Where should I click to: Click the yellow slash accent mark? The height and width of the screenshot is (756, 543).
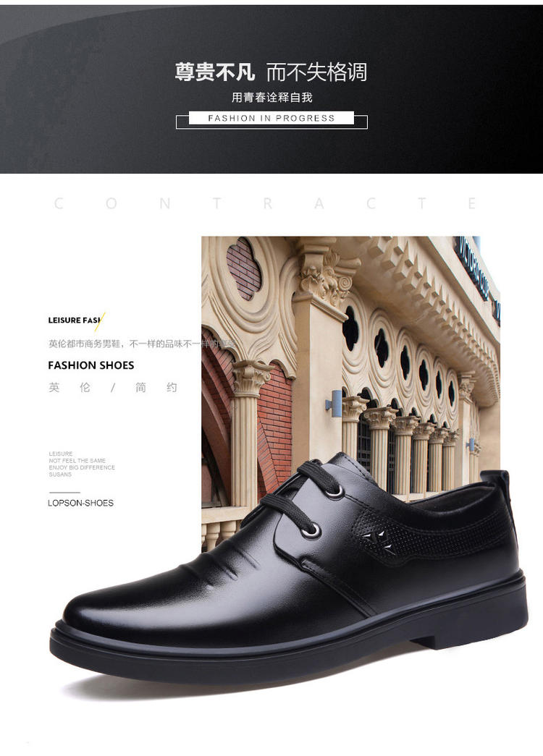pos(99,322)
